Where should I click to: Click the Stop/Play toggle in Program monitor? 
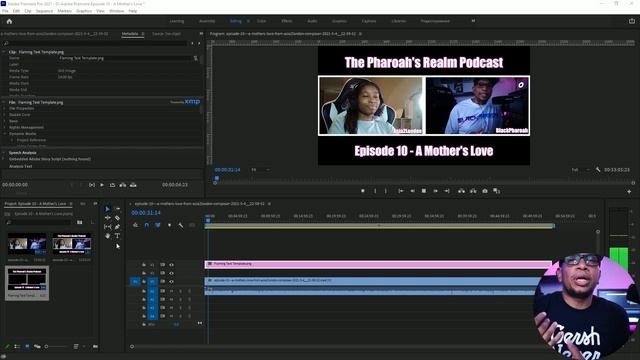(424, 191)
